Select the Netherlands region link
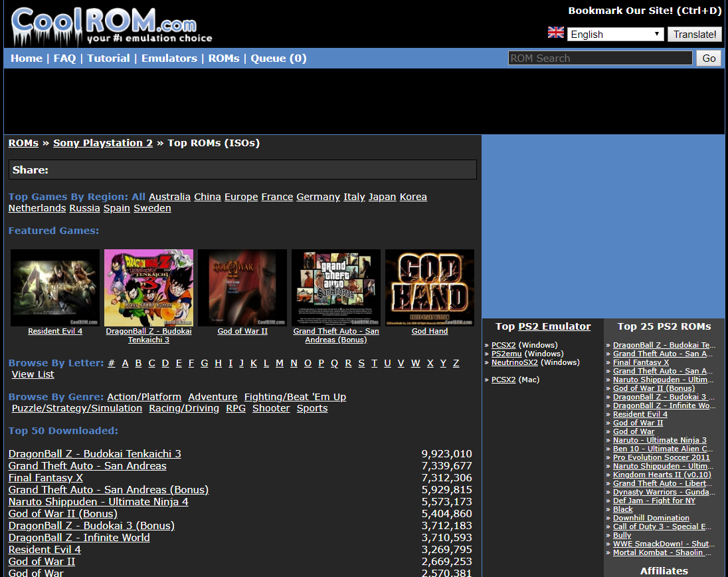 coord(37,208)
